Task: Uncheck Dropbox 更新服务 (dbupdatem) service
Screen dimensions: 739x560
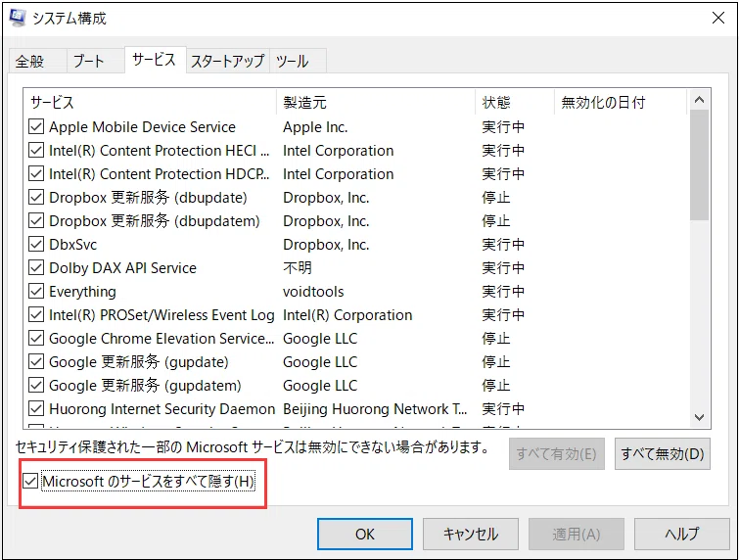Action: 36,221
